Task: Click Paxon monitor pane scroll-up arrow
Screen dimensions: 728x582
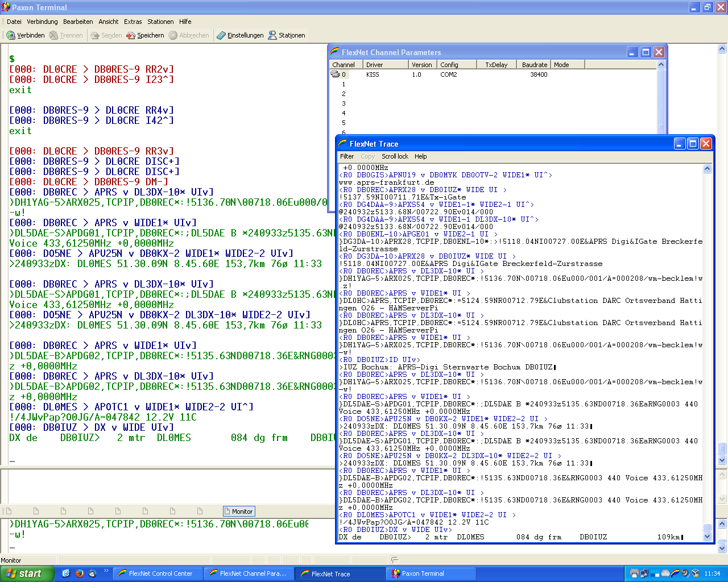Action: click(722, 523)
